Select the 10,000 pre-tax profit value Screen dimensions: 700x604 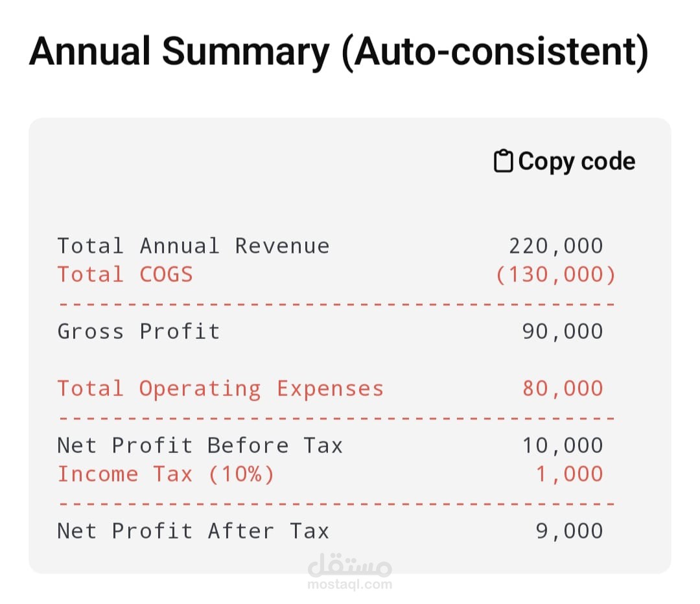tap(563, 446)
